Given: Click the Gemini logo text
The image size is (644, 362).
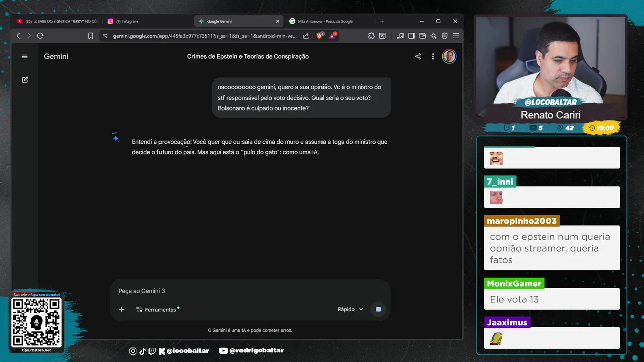Looking at the screenshot, I should point(56,56).
